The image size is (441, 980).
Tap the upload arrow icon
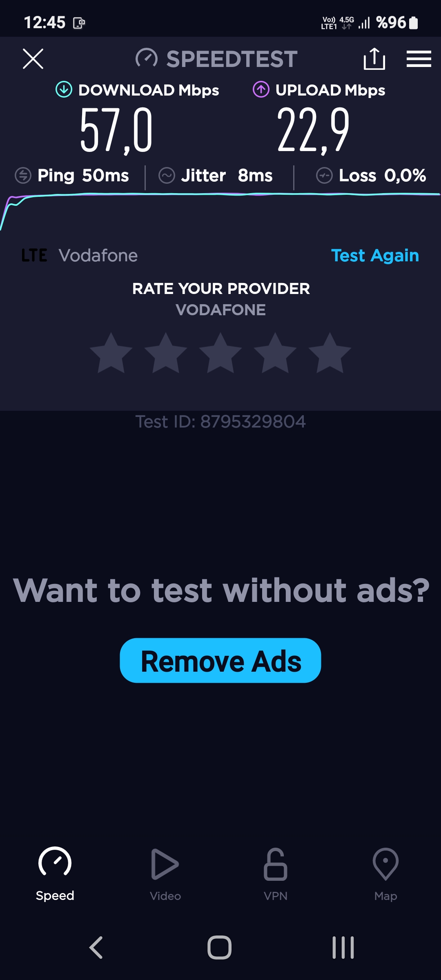261,89
